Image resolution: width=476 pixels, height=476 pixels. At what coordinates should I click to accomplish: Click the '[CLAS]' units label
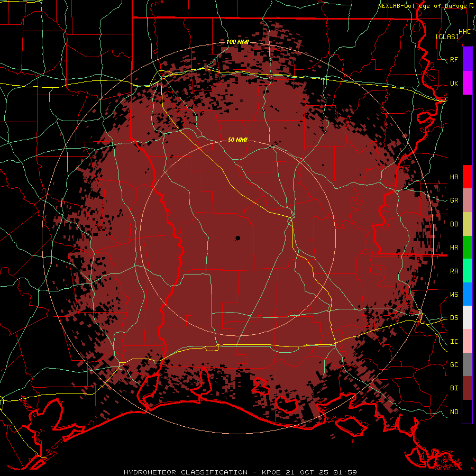[x=447, y=36]
